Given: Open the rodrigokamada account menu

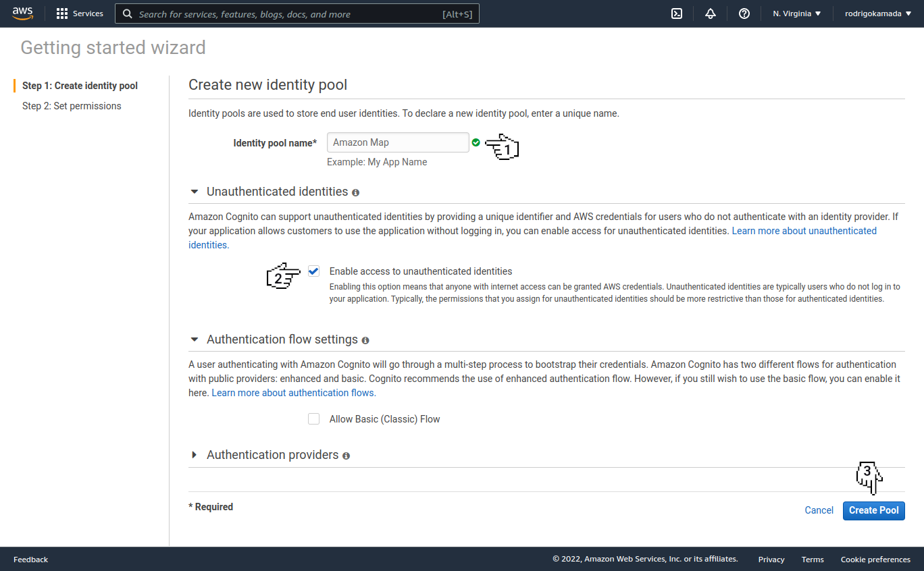Looking at the screenshot, I should pyautogui.click(x=878, y=13).
